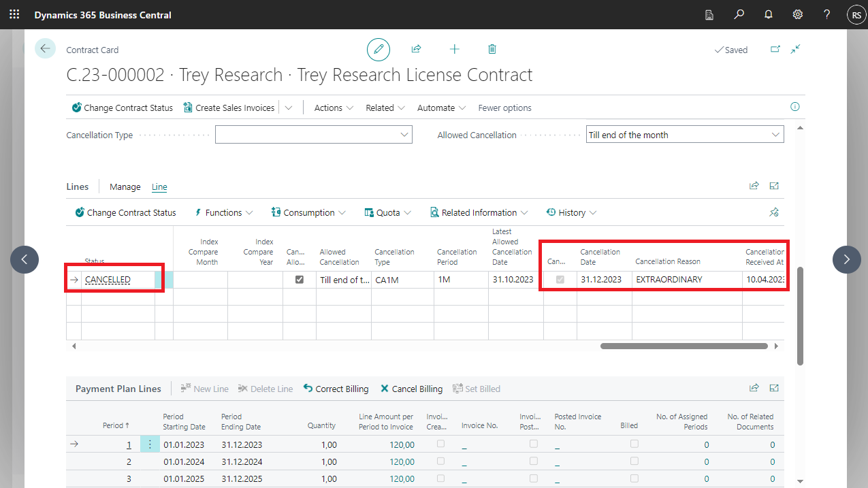Viewport: 868px width, 488px height.
Task: Toggle Billed checkbox for period 2
Action: (634, 461)
